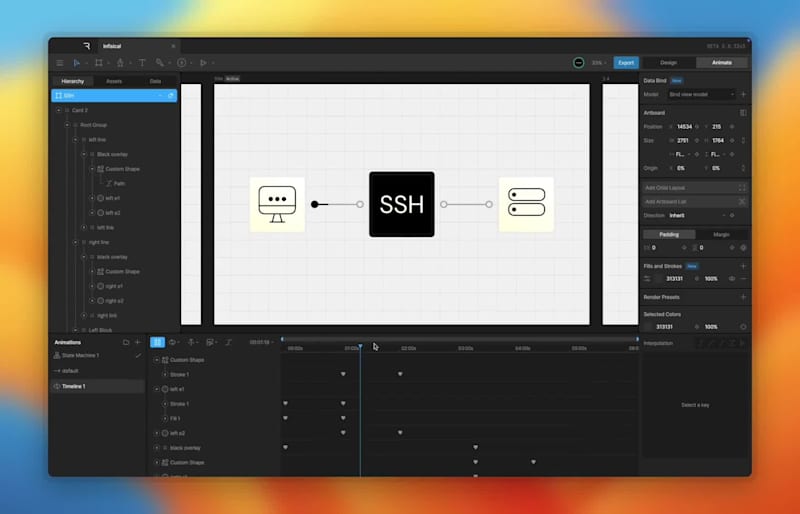Viewport: 800px width, 514px height.
Task: Click the blue Export button
Action: pos(626,63)
